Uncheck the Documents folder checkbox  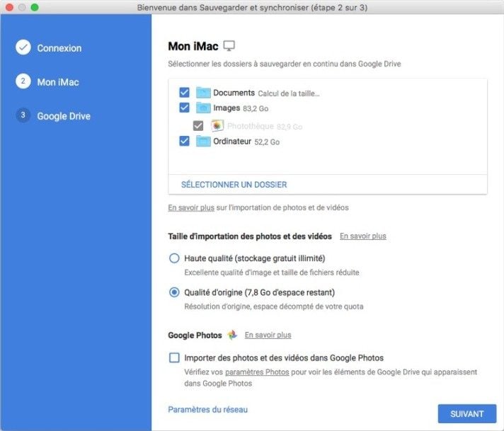[x=184, y=93]
